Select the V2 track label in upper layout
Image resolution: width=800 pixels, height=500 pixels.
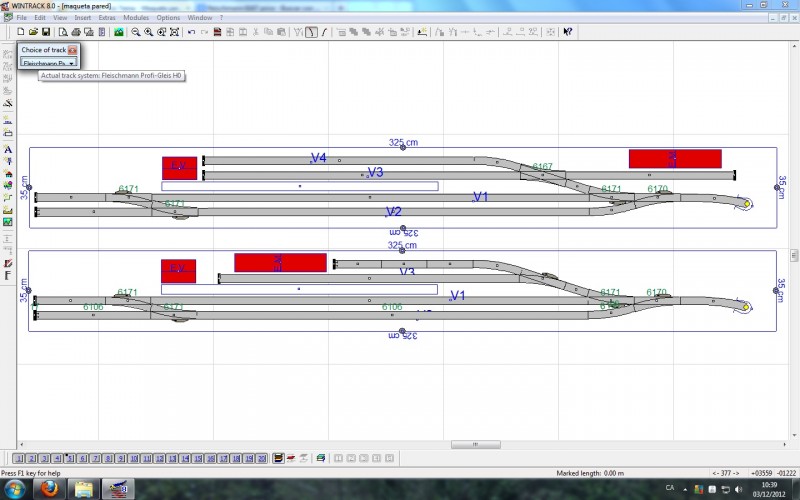(393, 211)
